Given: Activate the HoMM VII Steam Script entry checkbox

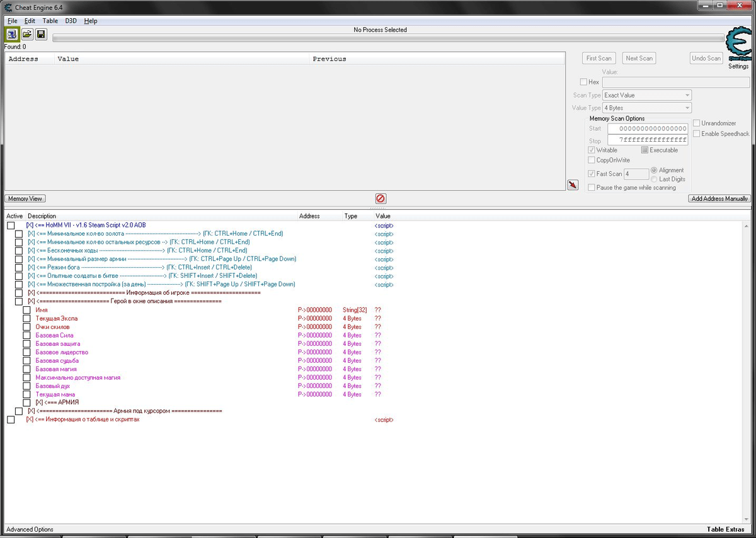Looking at the screenshot, I should 11,226.
